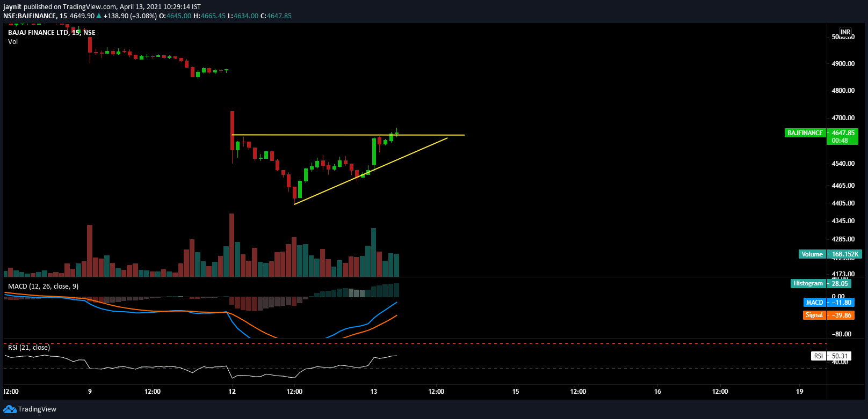
Task: Select the yellow ascending trend line
Action: pos(371,171)
